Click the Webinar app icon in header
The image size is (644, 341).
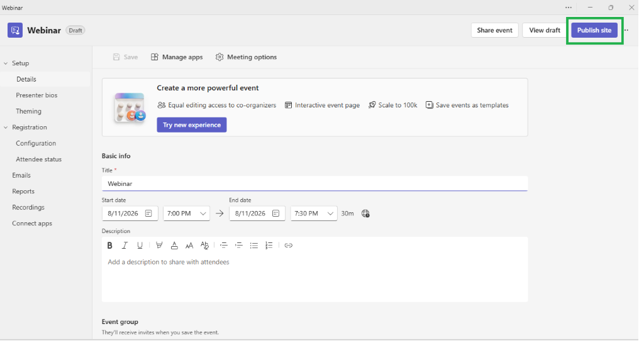15,30
